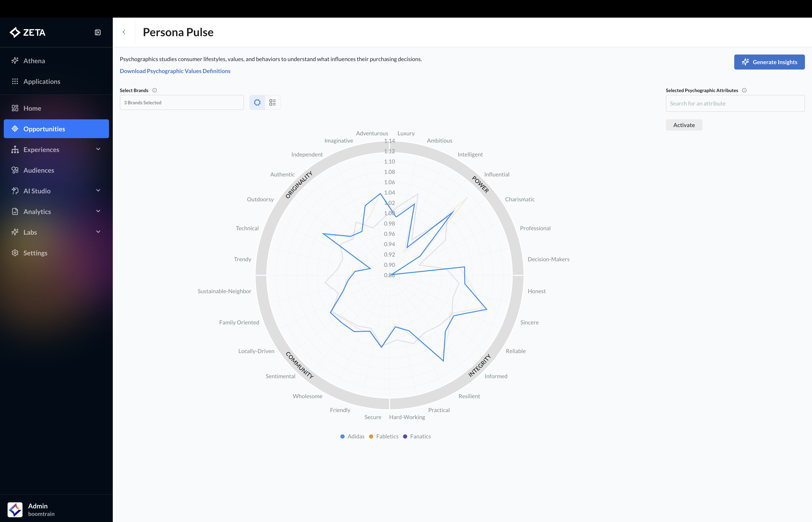Screen dimensions: 812x522
Task: Switch to radar chart view
Action: pos(257,102)
